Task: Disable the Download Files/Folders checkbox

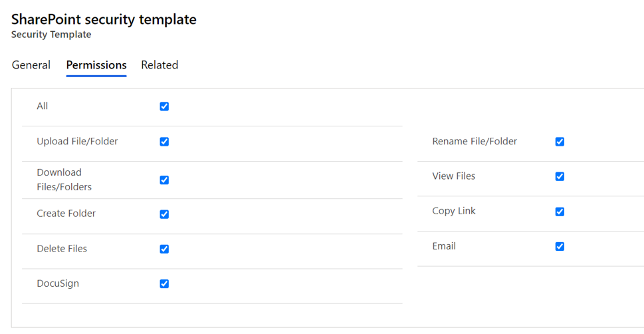Action: [164, 180]
